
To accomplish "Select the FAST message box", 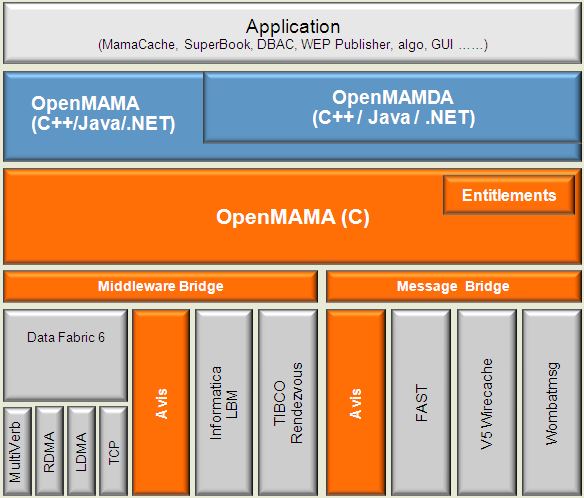I will coord(421,403).
